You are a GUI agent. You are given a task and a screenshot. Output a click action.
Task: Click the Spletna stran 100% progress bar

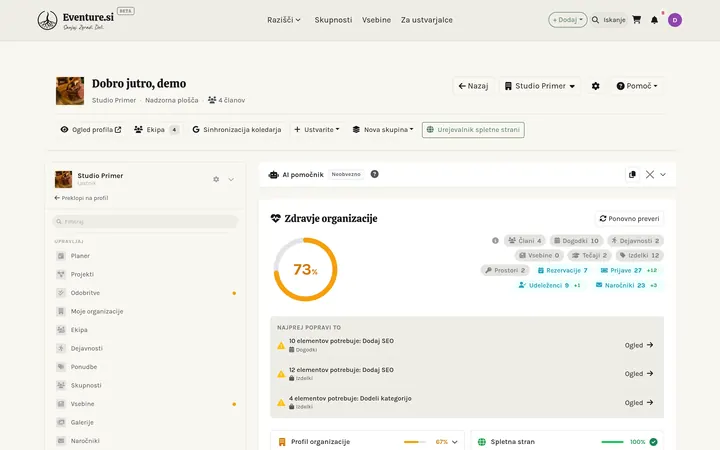(612, 442)
